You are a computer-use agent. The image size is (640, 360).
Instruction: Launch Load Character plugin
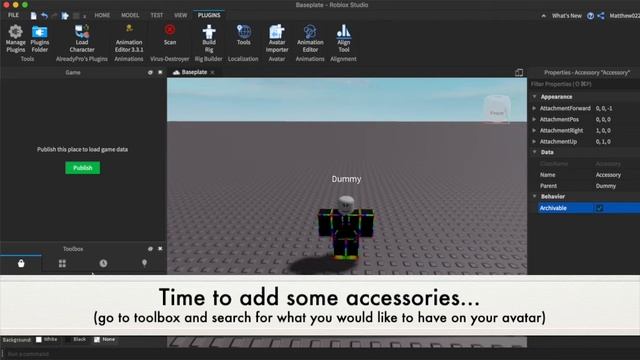click(x=82, y=38)
